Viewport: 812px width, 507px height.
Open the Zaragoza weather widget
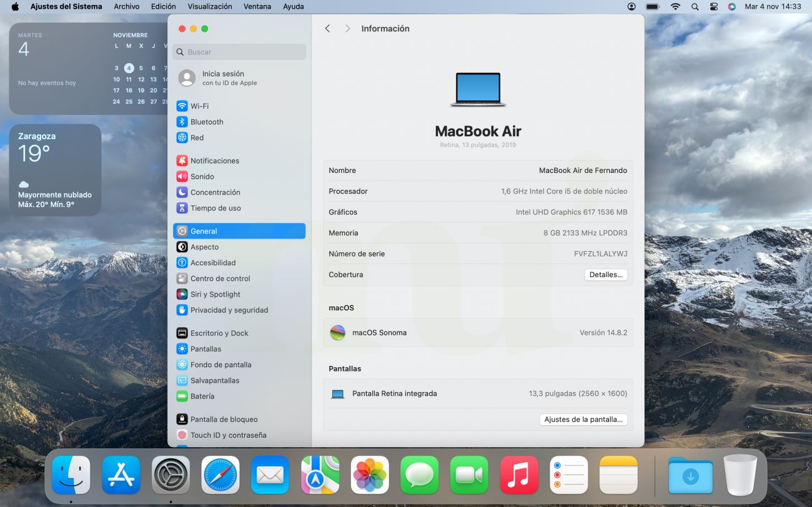click(x=55, y=170)
